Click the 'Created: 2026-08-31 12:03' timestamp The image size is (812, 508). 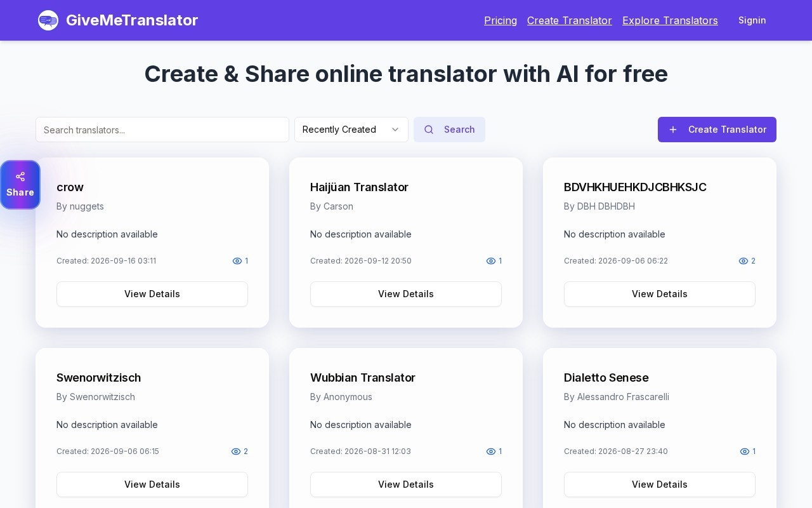pyautogui.click(x=360, y=451)
